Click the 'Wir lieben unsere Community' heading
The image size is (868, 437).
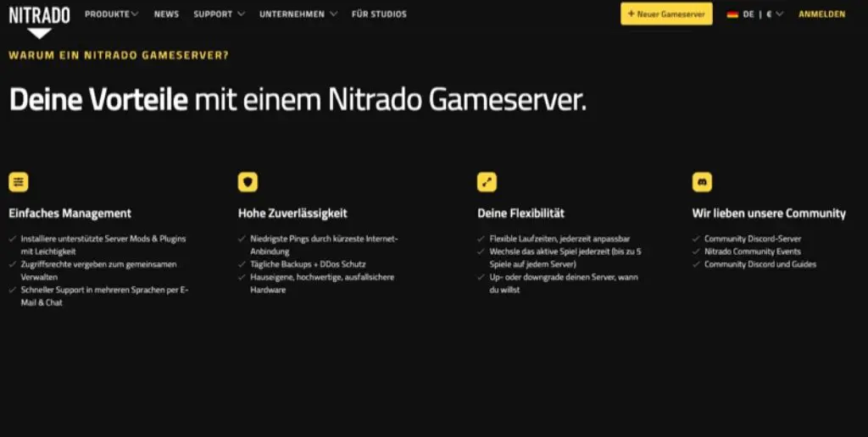769,213
